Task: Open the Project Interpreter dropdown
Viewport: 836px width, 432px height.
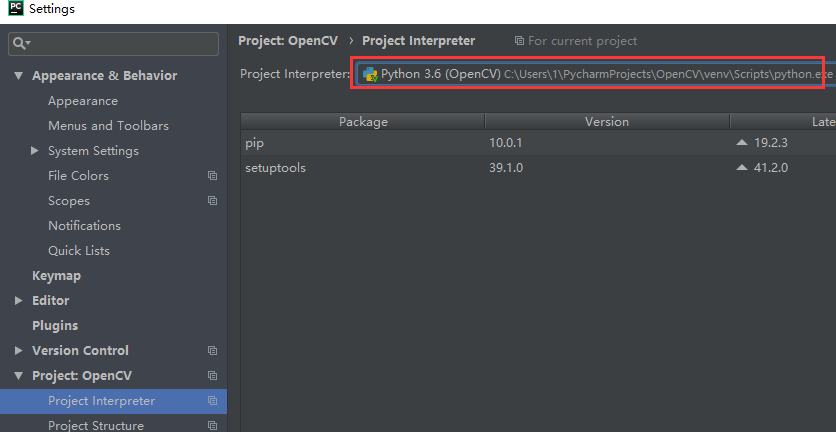Action: (x=590, y=75)
